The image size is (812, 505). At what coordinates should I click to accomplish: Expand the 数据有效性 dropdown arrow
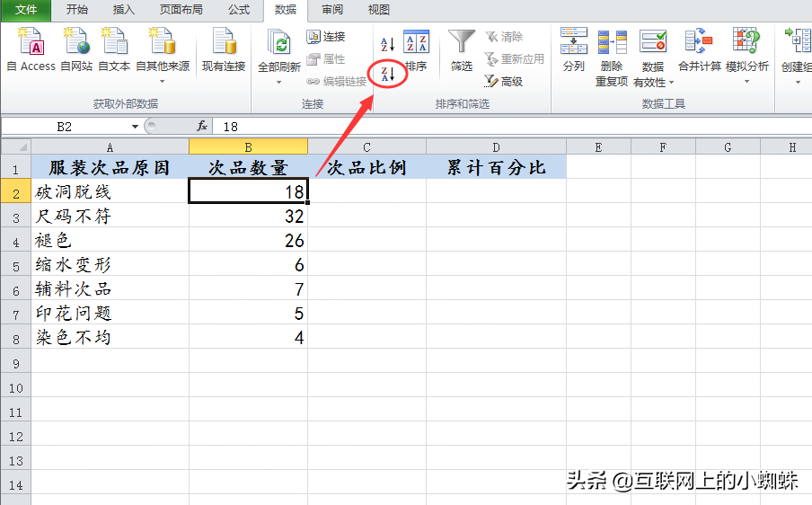672,83
